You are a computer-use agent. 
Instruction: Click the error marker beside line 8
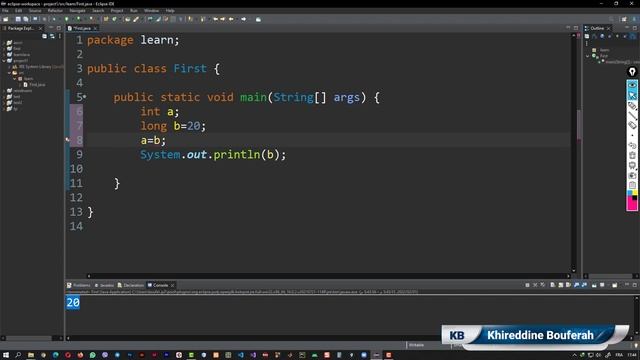[x=67, y=140]
